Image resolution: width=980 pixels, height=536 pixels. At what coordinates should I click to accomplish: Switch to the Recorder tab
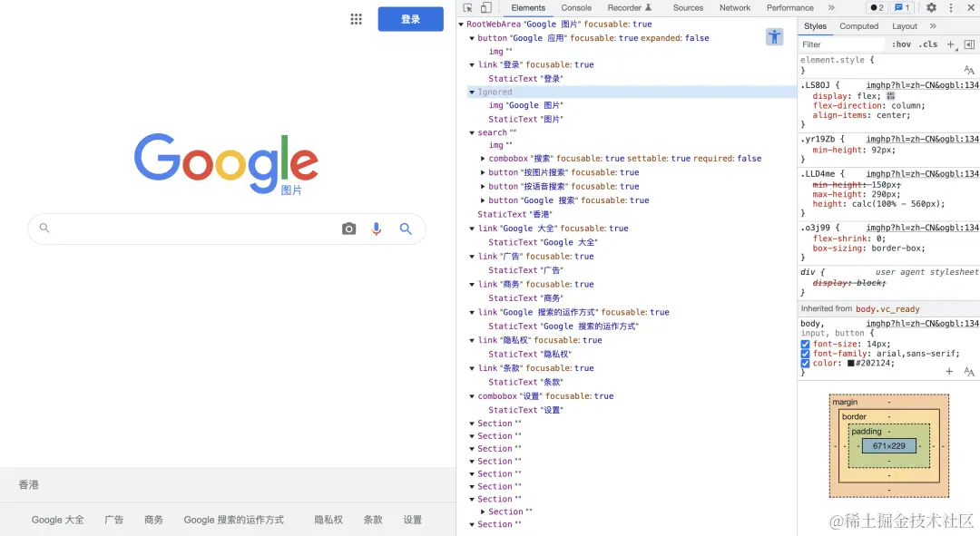point(630,7)
